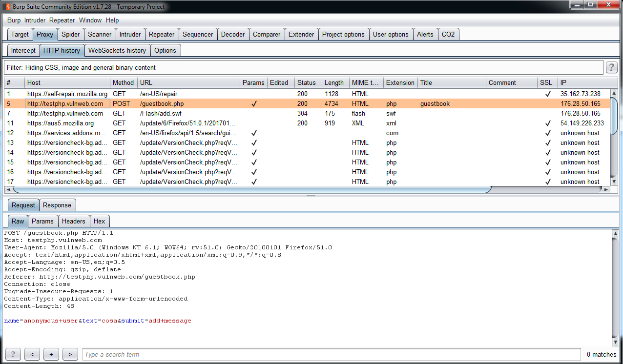Click the plus button beside search

click(51, 354)
